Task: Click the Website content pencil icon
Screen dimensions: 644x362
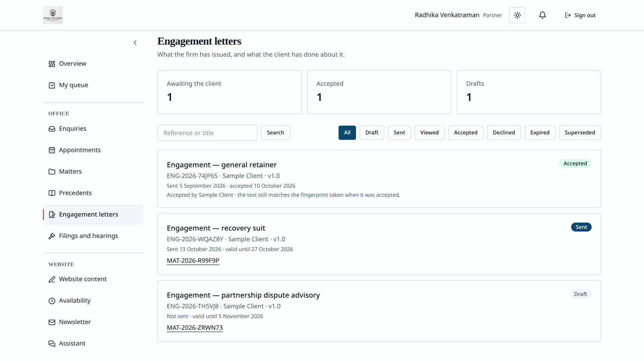Action: [52, 279]
